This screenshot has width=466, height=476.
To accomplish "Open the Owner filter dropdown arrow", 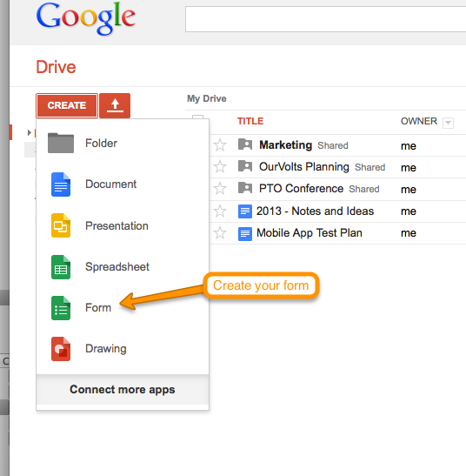I will point(448,123).
